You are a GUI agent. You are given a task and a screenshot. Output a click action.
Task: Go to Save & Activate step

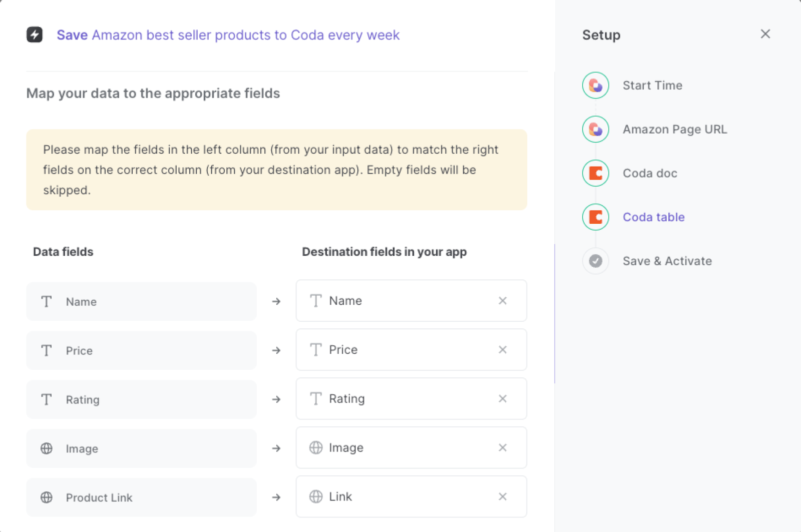[667, 261]
